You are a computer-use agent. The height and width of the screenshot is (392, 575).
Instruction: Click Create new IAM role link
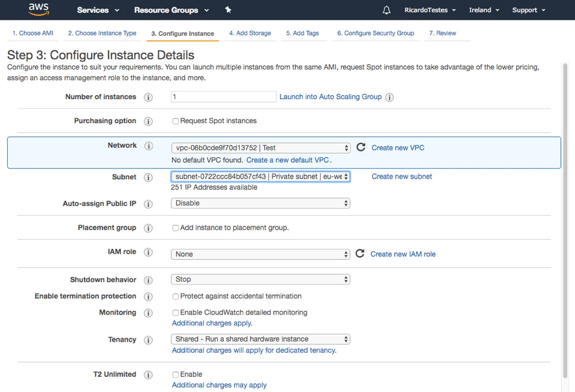tap(403, 254)
